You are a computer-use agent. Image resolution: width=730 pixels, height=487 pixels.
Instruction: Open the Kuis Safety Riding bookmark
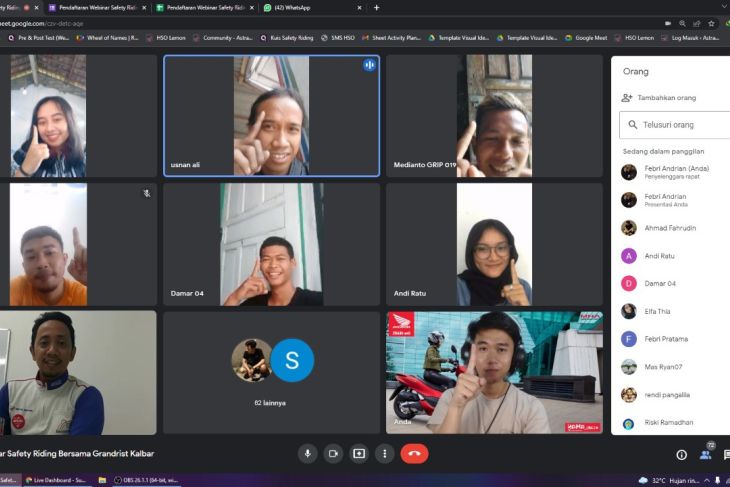click(x=287, y=38)
